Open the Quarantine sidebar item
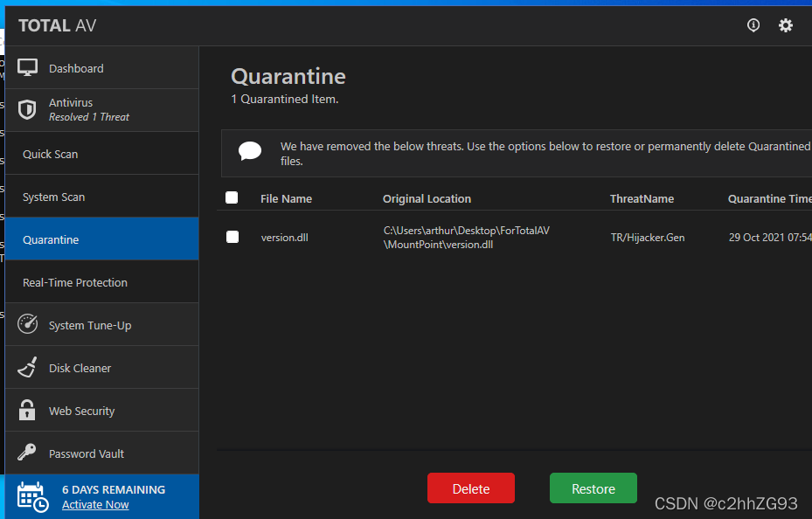 (102, 239)
